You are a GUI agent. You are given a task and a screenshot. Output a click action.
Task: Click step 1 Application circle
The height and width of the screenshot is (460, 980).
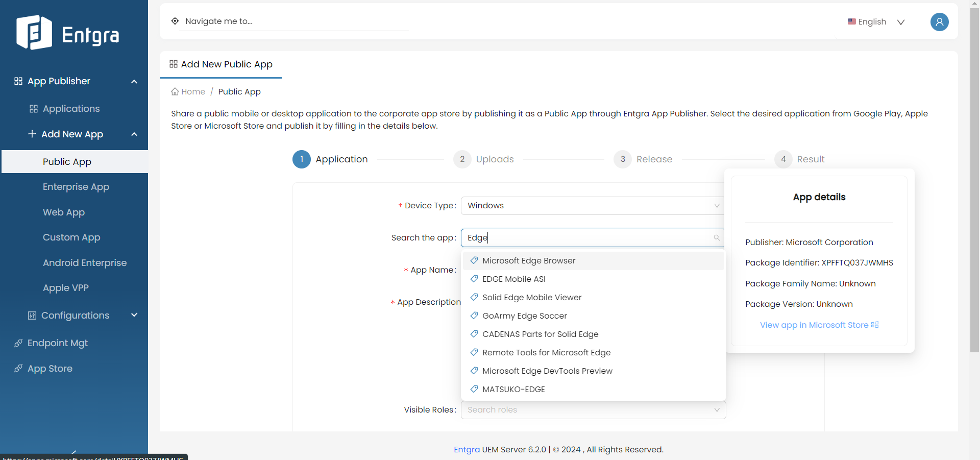point(302,159)
